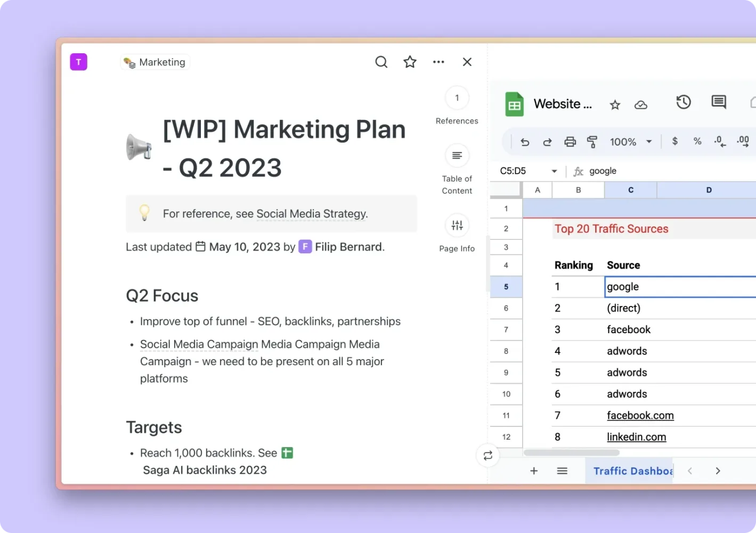Select column C header
This screenshot has width=756, height=533.
(x=631, y=190)
